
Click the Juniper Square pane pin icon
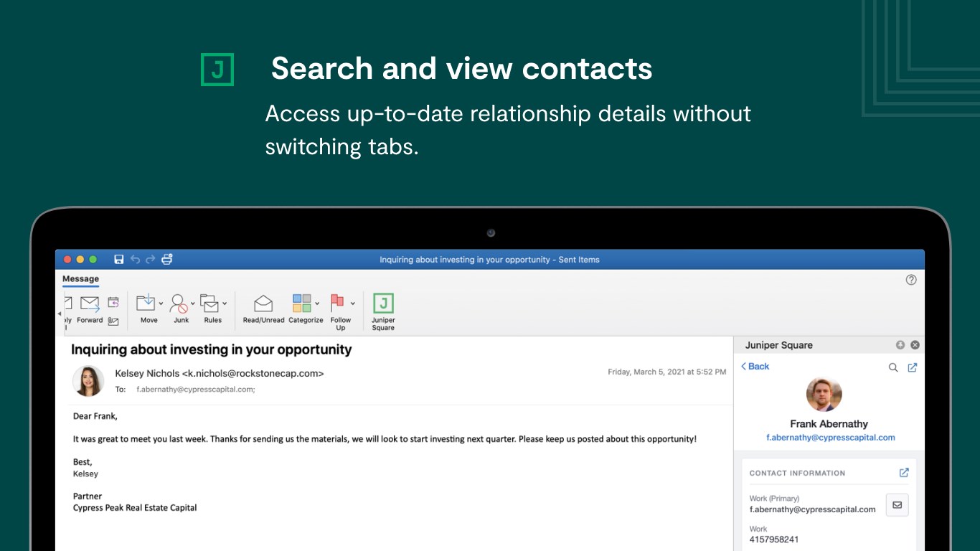pos(900,345)
